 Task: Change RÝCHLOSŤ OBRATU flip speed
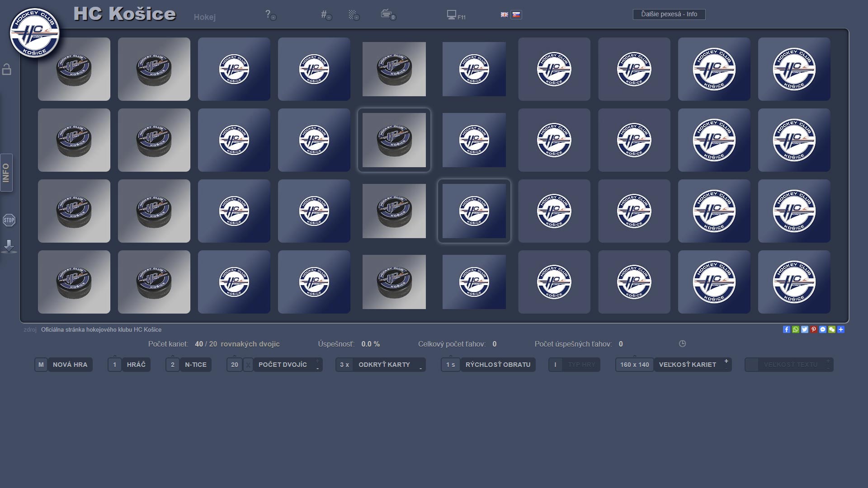tap(498, 365)
